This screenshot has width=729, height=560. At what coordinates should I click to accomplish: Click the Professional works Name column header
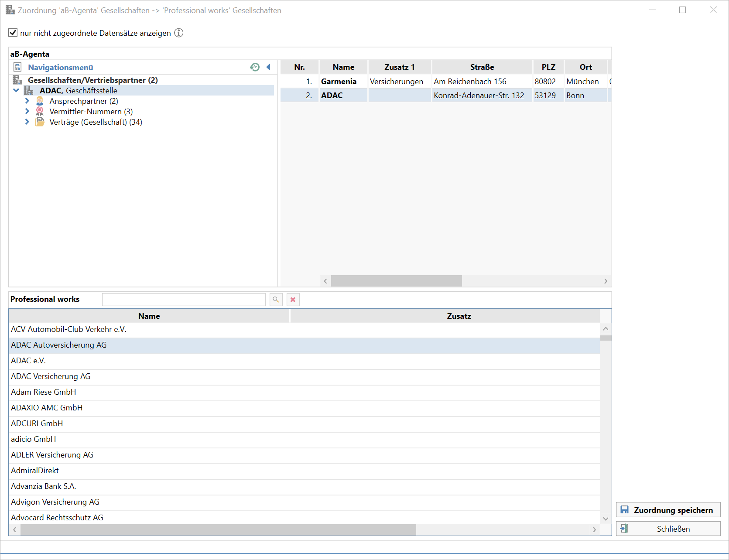[x=149, y=316]
